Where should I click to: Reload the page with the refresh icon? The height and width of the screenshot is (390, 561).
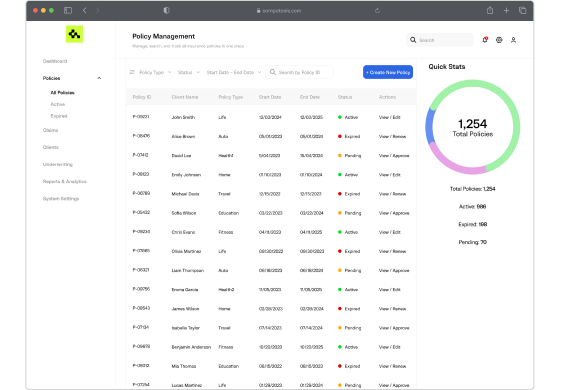377,10
